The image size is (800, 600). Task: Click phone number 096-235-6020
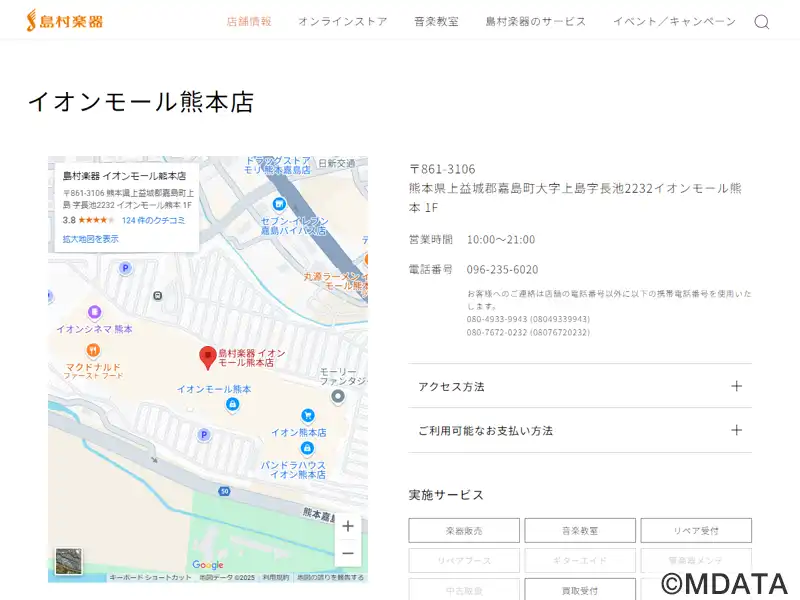(502, 269)
